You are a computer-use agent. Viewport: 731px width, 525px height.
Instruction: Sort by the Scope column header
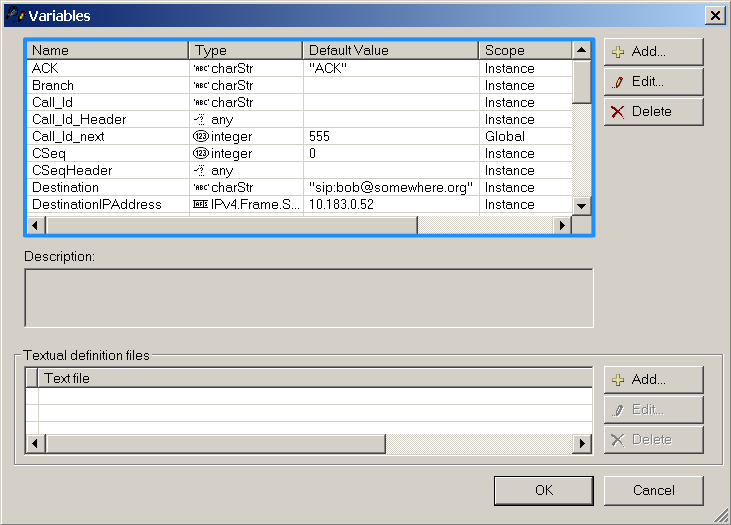click(525, 50)
